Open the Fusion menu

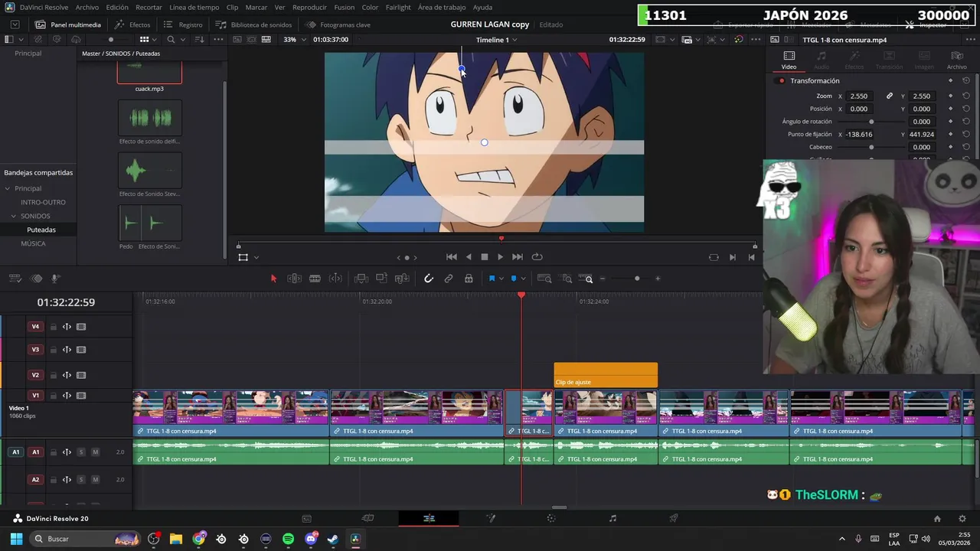[x=345, y=7]
